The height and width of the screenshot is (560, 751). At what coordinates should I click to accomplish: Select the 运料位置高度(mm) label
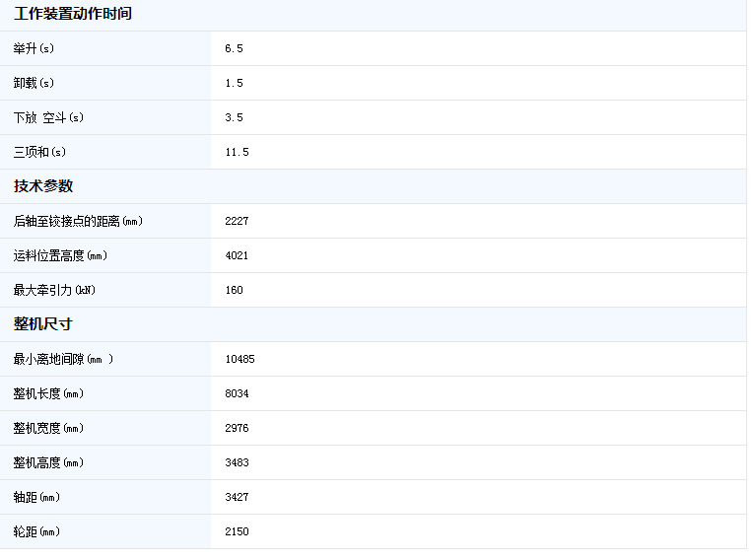pos(60,255)
